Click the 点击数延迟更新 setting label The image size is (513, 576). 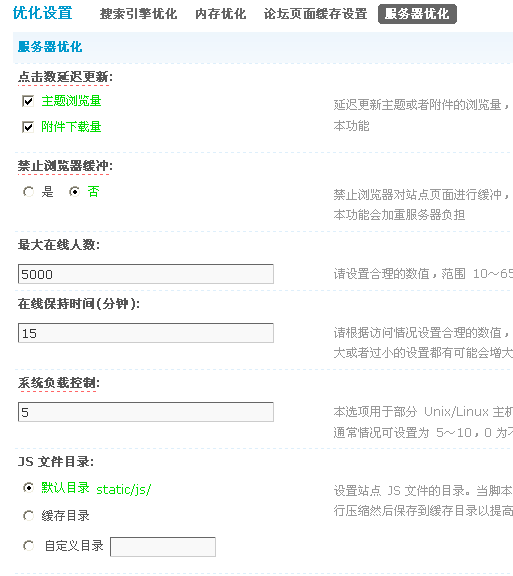click(65, 77)
